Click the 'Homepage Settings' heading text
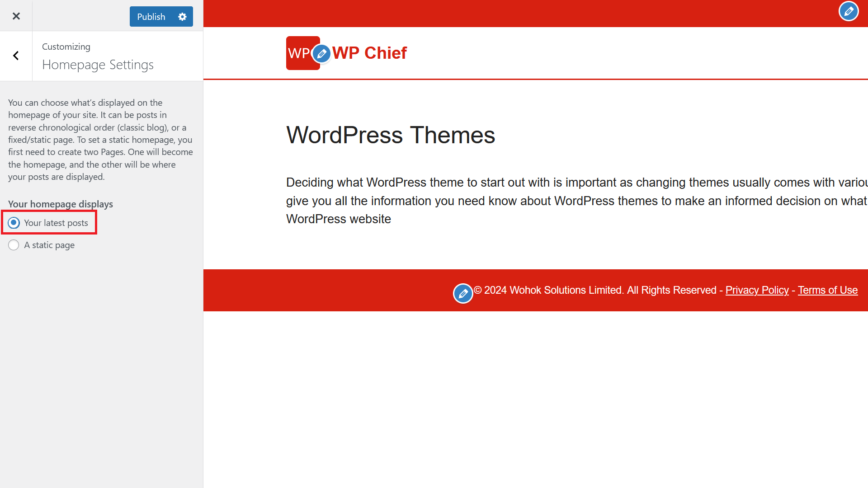The width and height of the screenshot is (868, 488). pyautogui.click(x=98, y=65)
